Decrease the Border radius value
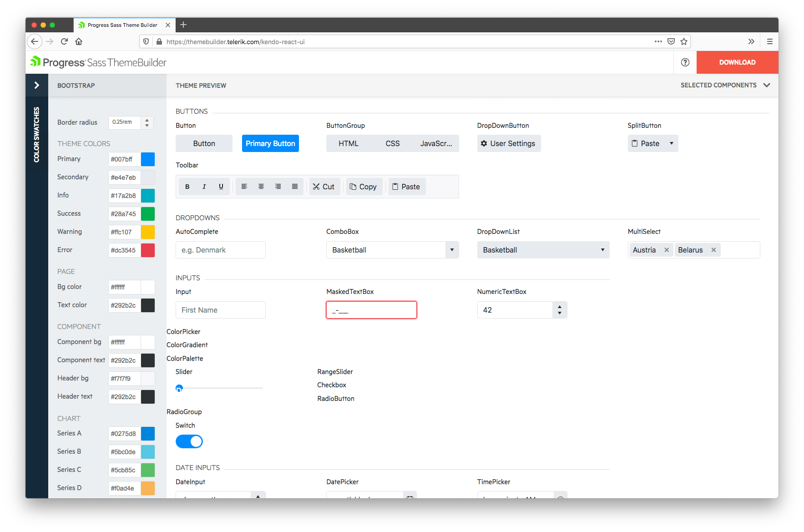This screenshot has width=804, height=532. [x=147, y=126]
